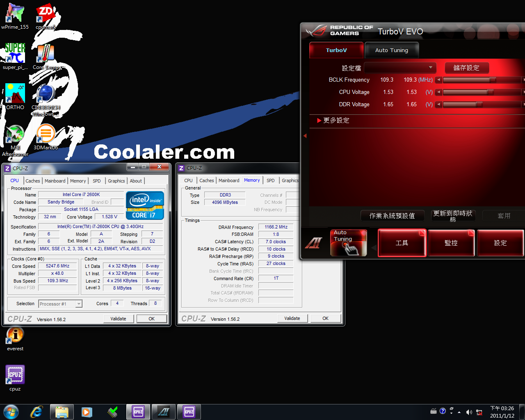Click the 工具 tools button

pos(402,243)
